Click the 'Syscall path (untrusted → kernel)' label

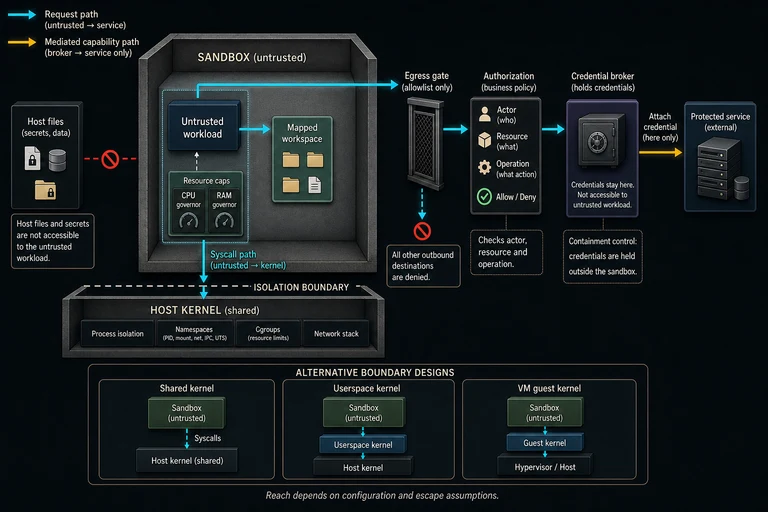[248, 260]
